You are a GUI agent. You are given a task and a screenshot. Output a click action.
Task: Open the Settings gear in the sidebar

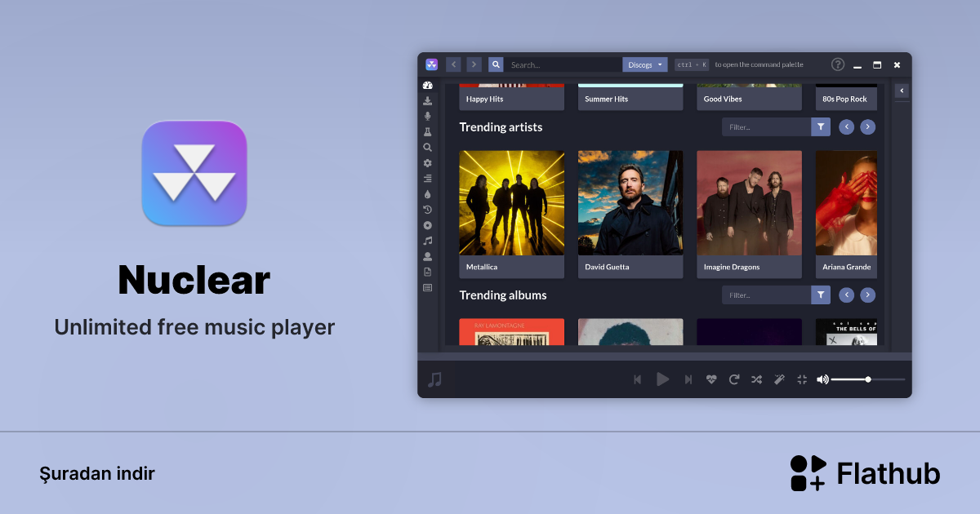tap(427, 162)
